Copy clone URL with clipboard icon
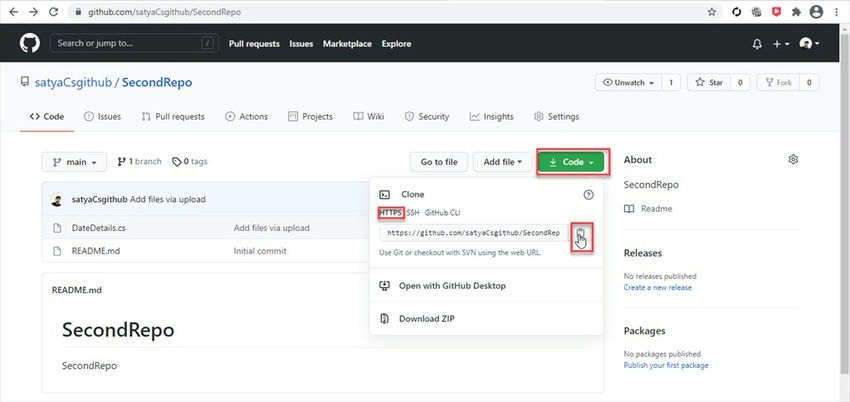The image size is (850, 402). pyautogui.click(x=581, y=234)
